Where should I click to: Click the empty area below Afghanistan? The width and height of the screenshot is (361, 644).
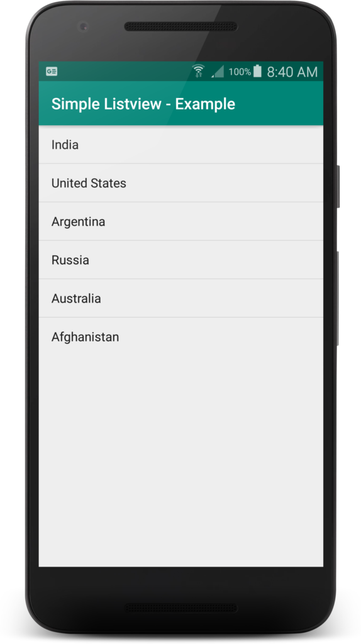click(181, 461)
